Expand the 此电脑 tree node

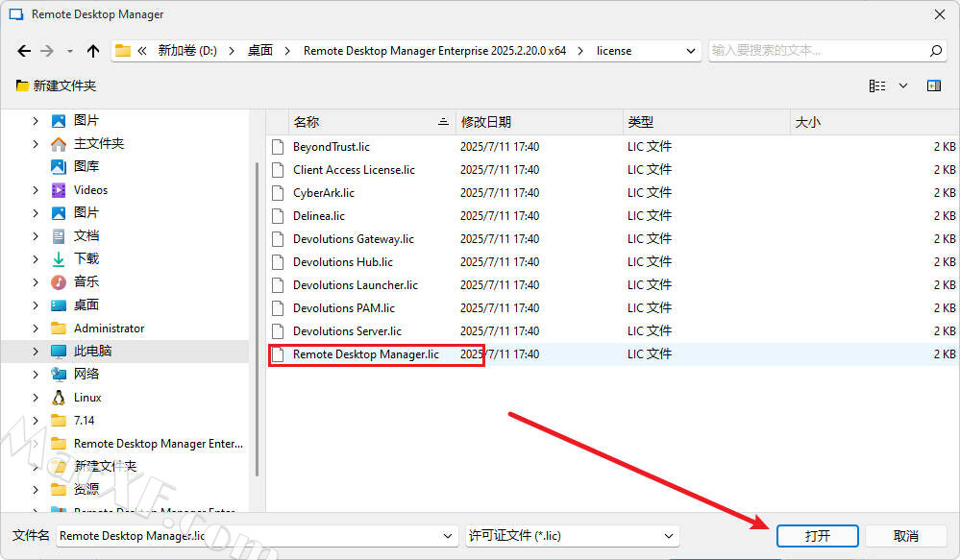pos(36,352)
